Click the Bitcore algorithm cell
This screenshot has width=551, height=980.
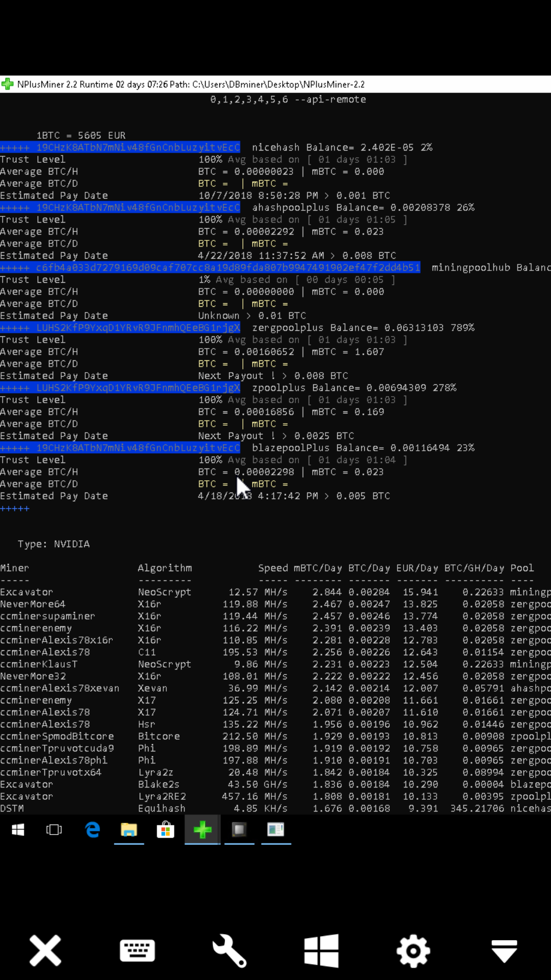click(159, 737)
